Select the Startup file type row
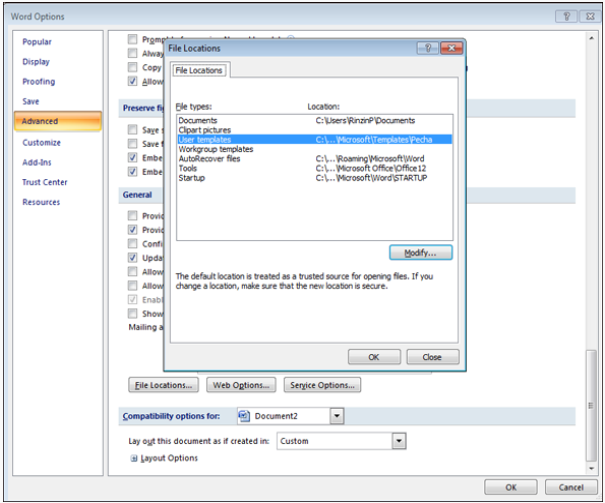This screenshot has height=503, width=605. [193, 177]
